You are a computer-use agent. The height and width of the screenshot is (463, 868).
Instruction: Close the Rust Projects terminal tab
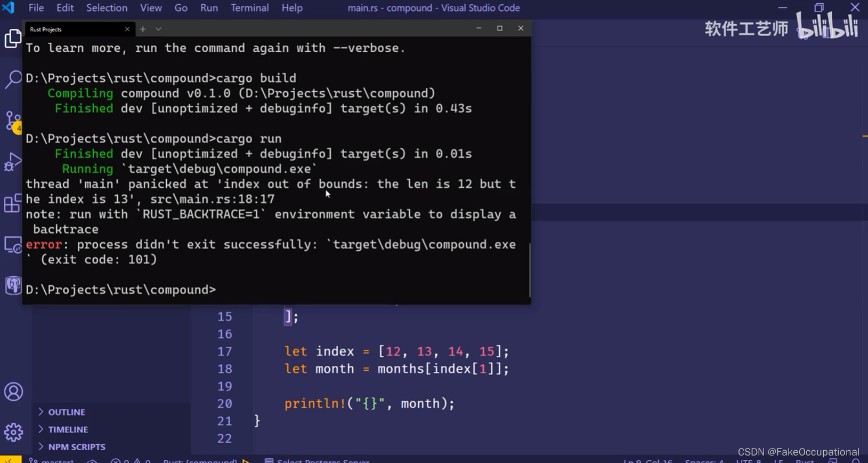[x=127, y=29]
